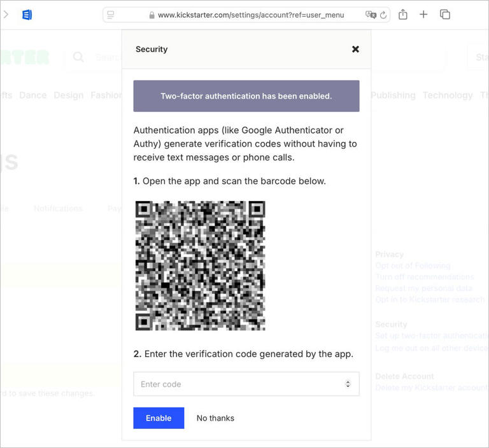This screenshot has height=448, width=489.
Task: Open the Design category
Action: (x=68, y=95)
